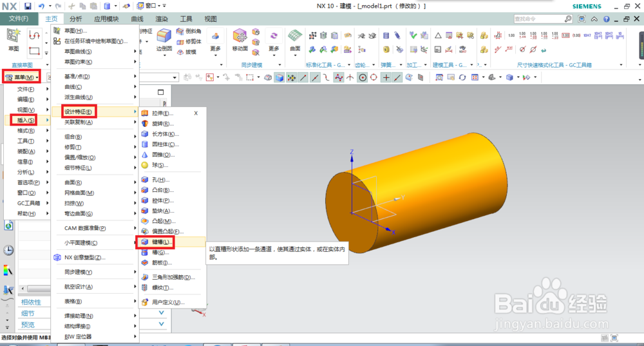Click the Help question mark icon
Screen dimensions: 644x346
[606, 19]
